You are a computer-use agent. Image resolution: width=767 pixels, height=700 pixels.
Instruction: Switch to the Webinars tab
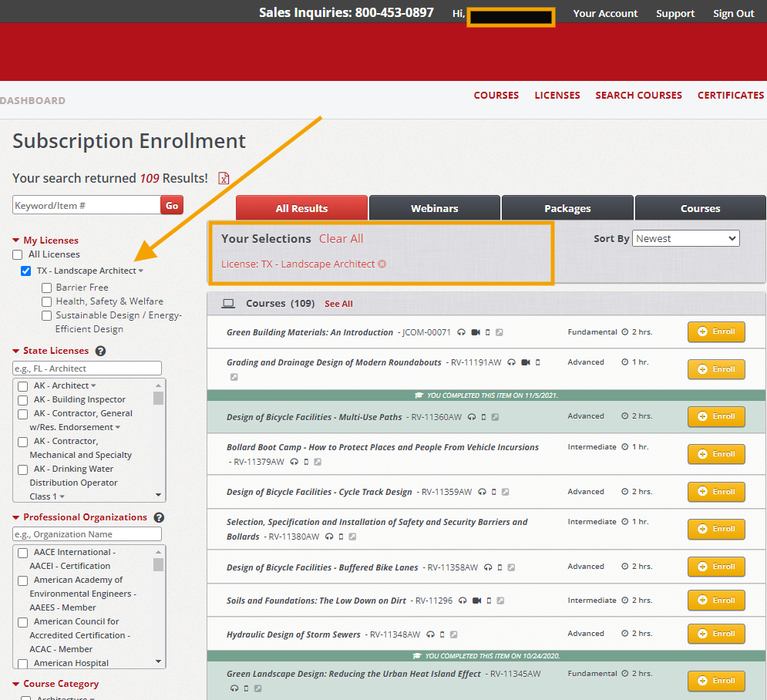coord(434,208)
